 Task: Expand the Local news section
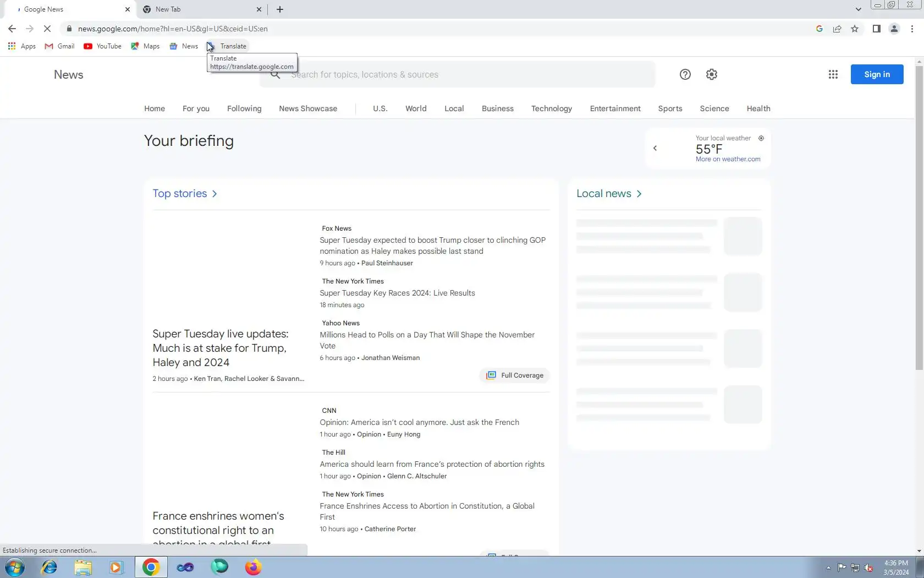coord(609,194)
